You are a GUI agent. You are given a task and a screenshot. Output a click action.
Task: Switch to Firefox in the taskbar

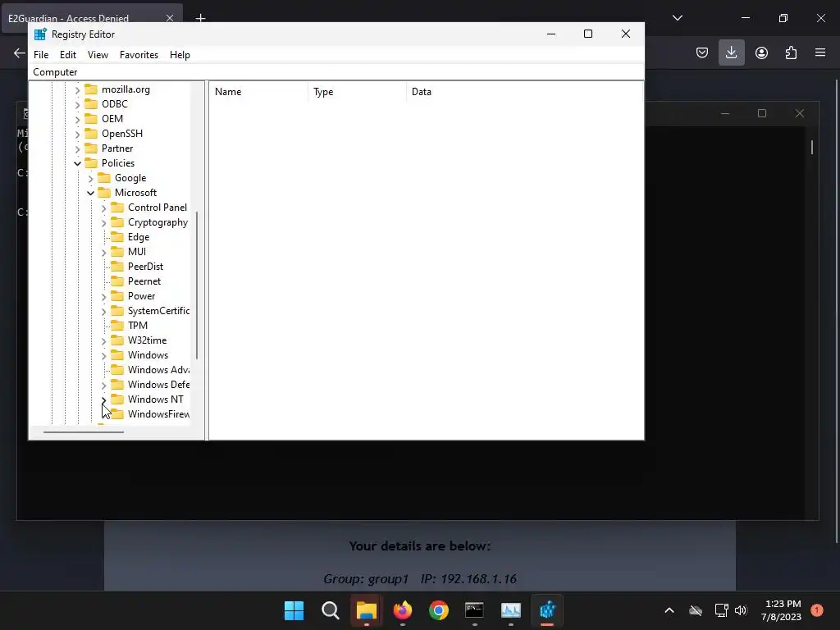coord(402,610)
